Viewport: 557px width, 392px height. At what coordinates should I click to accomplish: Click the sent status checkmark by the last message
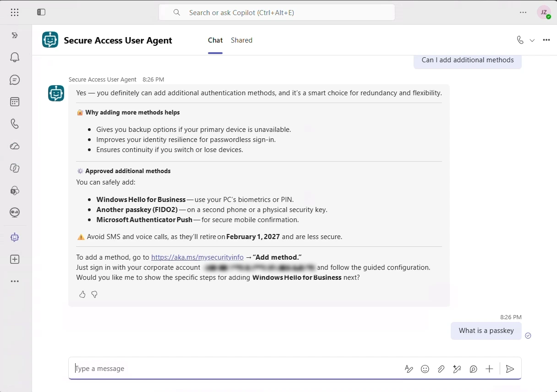click(x=528, y=336)
